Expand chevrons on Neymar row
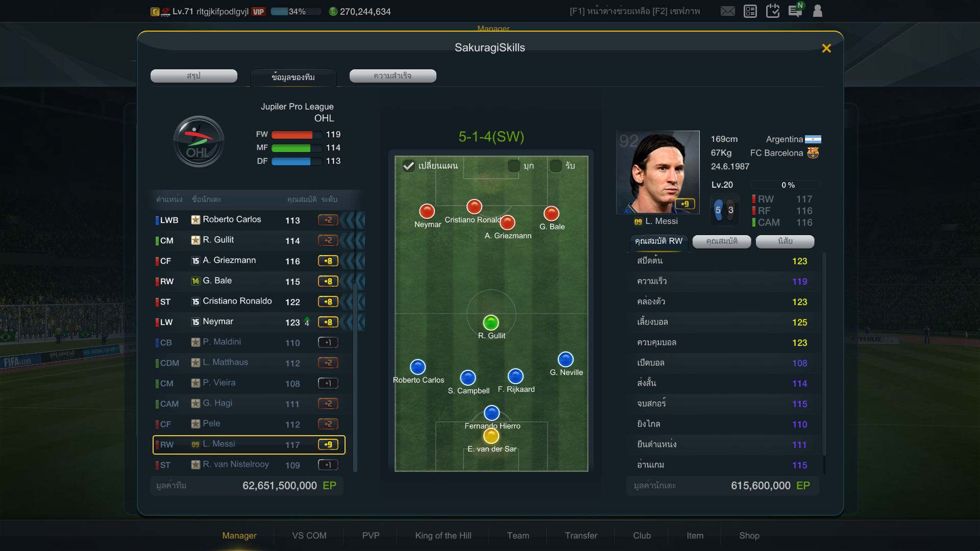Screen dimensions: 980x551 353,322
